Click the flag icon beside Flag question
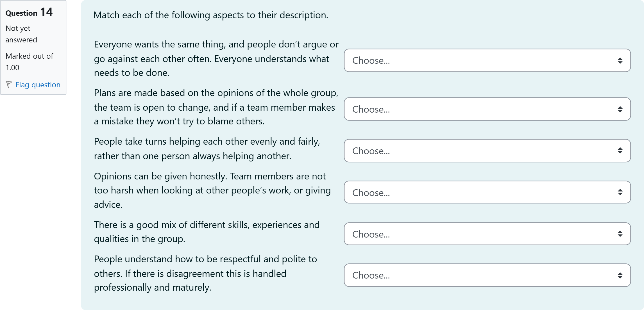Viewport: 644px width, 310px height. [x=9, y=85]
